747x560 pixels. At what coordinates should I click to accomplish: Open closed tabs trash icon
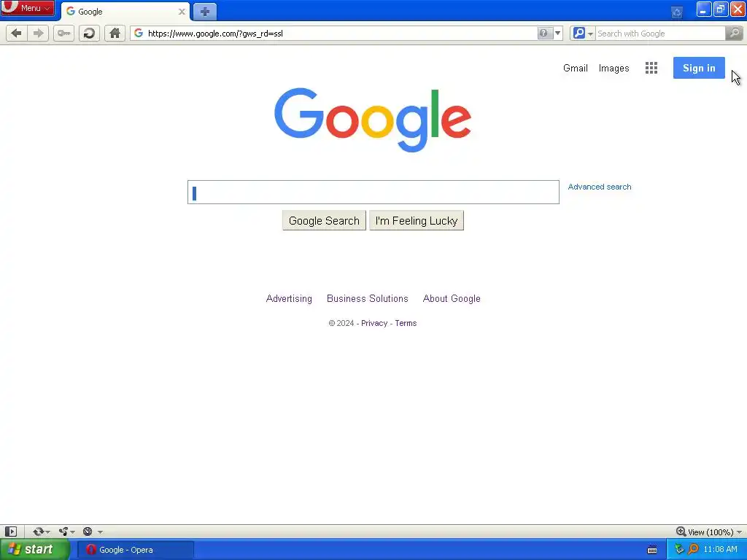coord(676,12)
